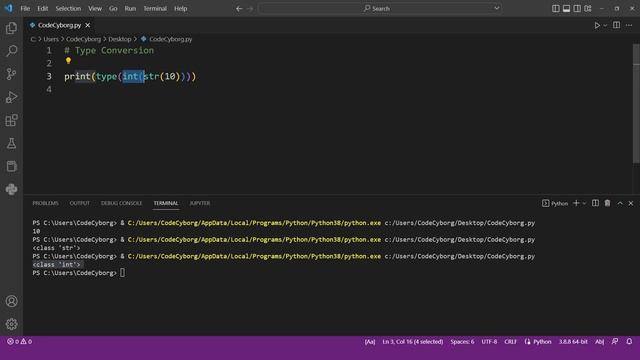Toggle the bottom panel layout icon
The height and width of the screenshot is (360, 640).
[x=566, y=9]
